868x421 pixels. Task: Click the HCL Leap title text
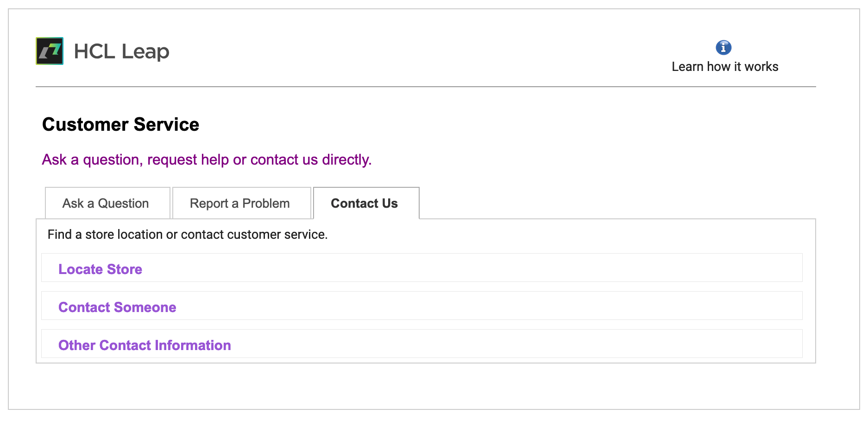pos(121,51)
